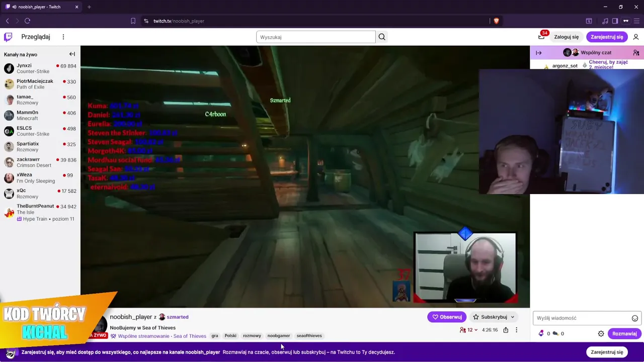Image resolution: width=644 pixels, height=362 pixels.
Task: Open xWeza channel in sidebar
Action: (40, 177)
